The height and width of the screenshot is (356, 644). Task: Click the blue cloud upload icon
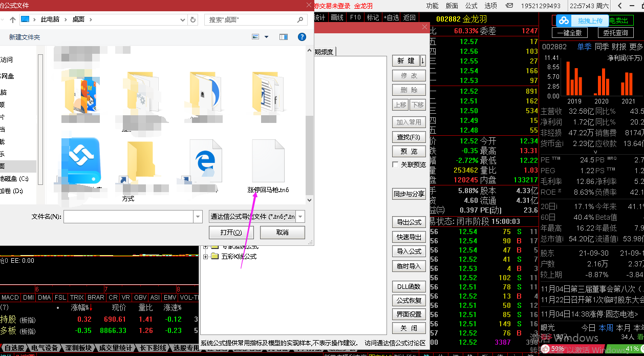[564, 20]
